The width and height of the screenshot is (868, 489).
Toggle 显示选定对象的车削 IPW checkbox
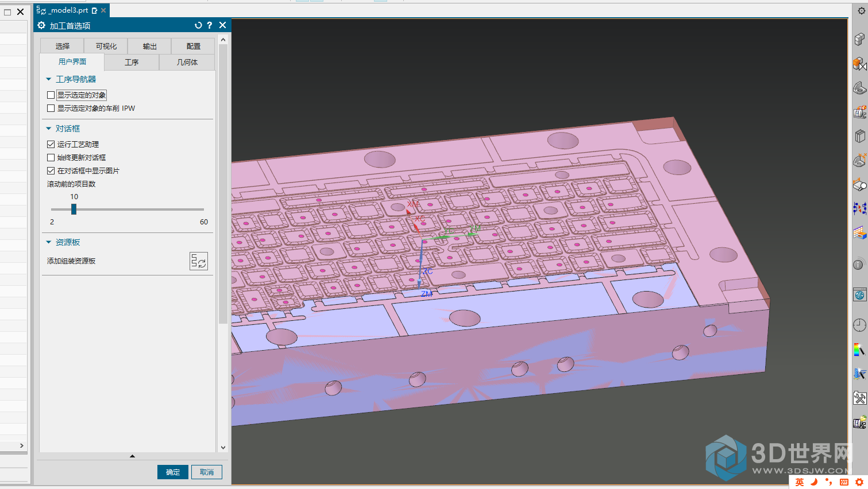[51, 108]
